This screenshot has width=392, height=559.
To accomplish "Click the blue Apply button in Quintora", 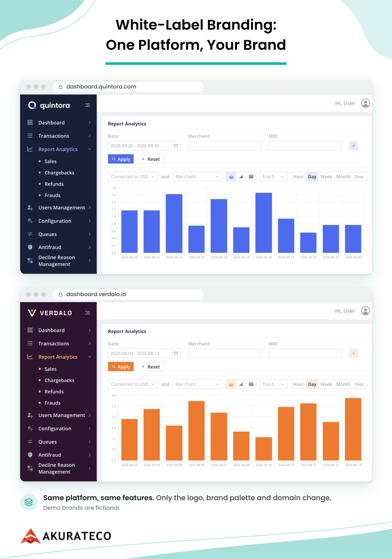I will coord(121,159).
